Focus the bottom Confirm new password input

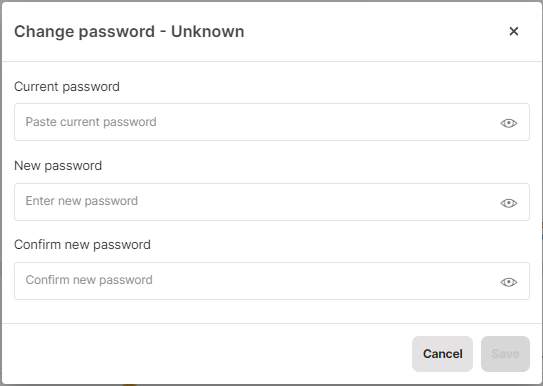pyautogui.click(x=272, y=281)
